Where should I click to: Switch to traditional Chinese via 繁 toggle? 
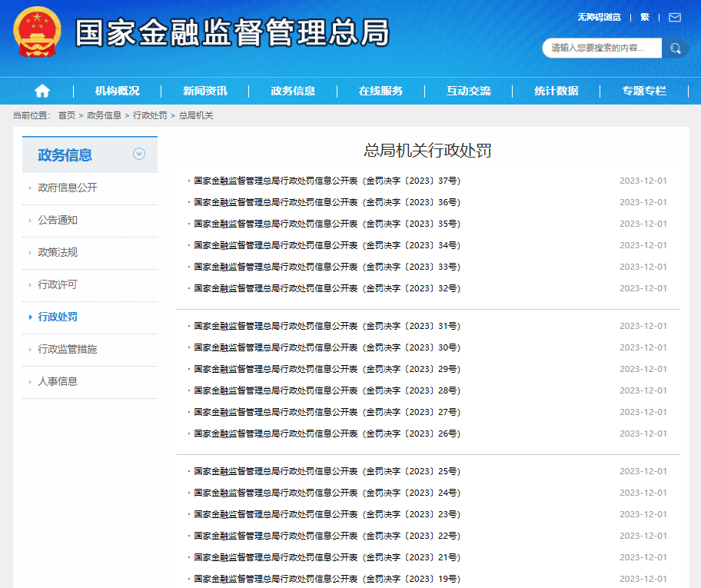pos(644,16)
